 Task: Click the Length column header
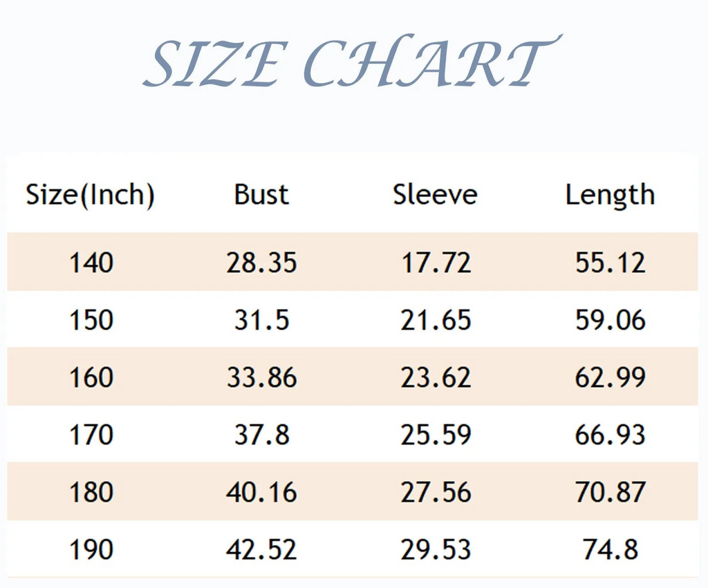(610, 196)
